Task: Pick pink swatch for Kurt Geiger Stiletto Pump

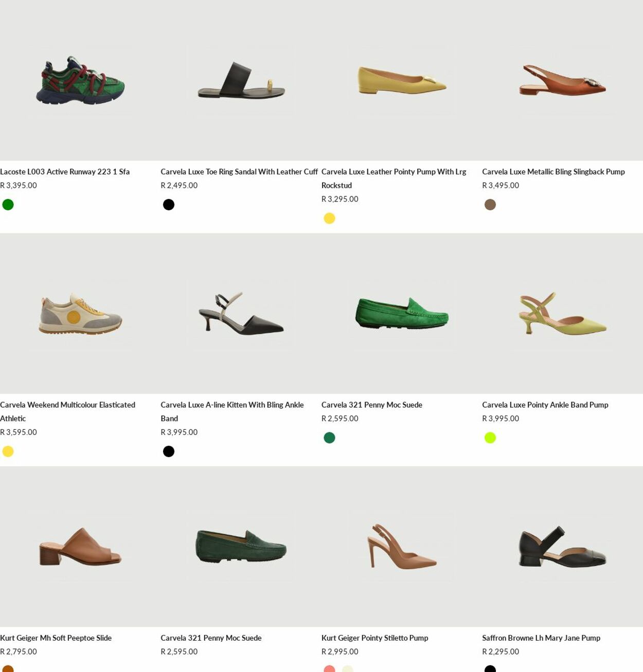Action: (329, 669)
